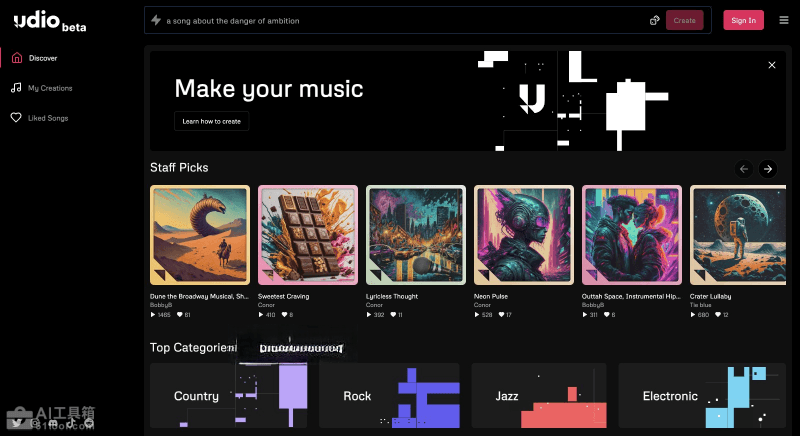Click the lightning bolt prompt icon
Image resolution: width=800 pixels, height=436 pixels.
click(x=156, y=20)
